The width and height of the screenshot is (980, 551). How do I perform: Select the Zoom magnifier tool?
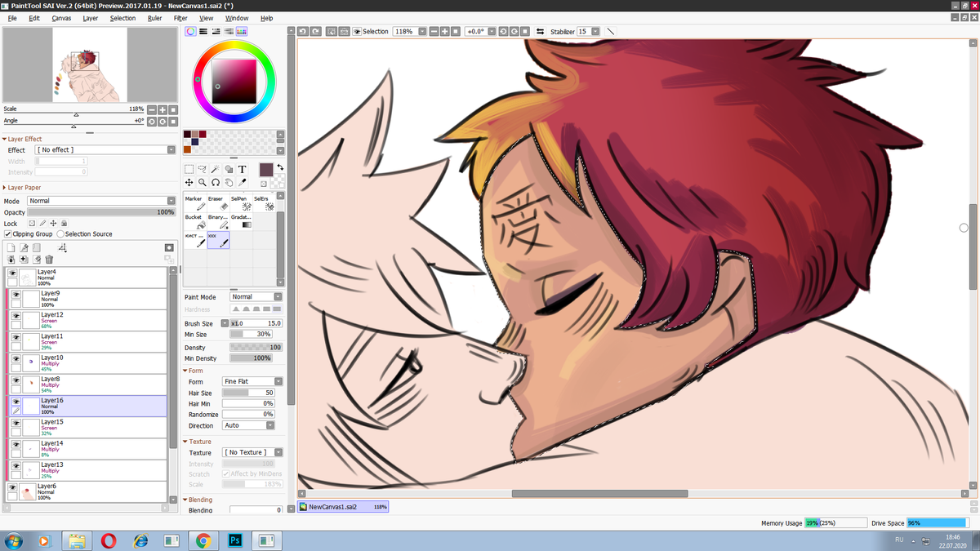[202, 183]
